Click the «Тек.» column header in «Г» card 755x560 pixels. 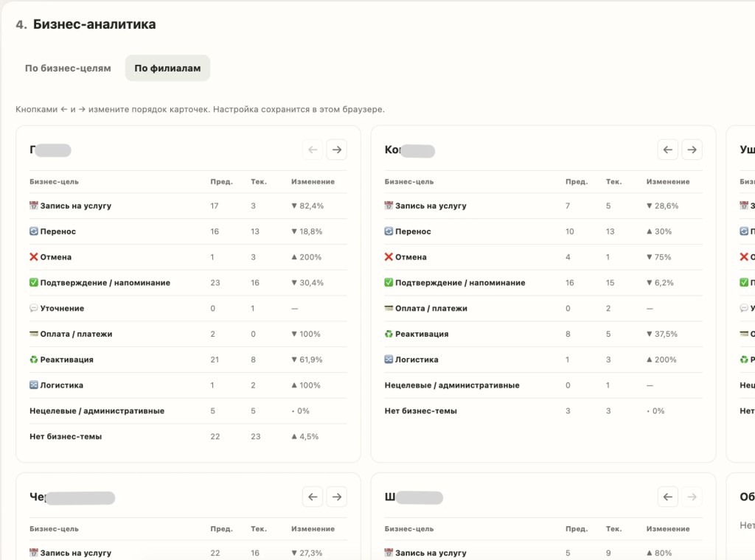click(x=259, y=182)
